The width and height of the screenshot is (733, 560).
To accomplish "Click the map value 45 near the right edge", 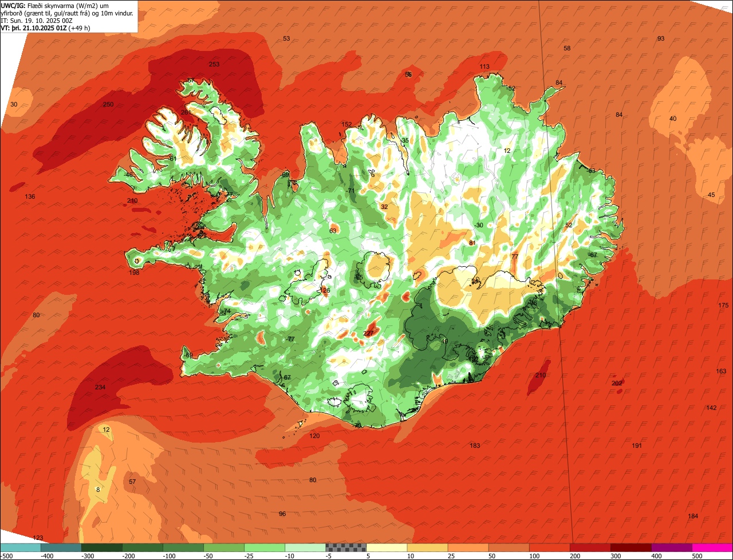I will point(711,195).
